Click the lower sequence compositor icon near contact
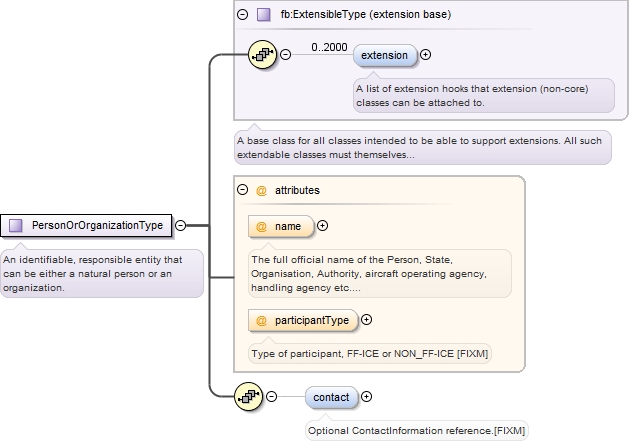 (249, 397)
